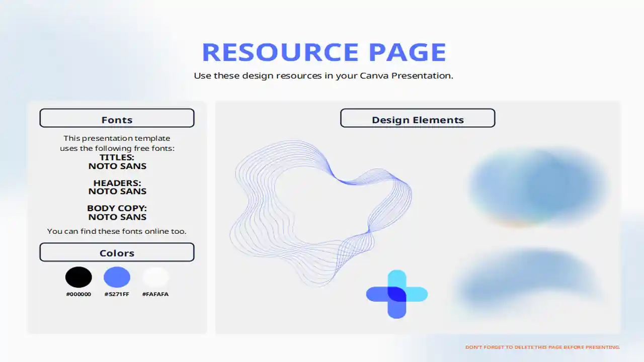The height and width of the screenshot is (362, 644).
Task: Select the wavy line ring illustration
Action: pyautogui.click(x=320, y=213)
